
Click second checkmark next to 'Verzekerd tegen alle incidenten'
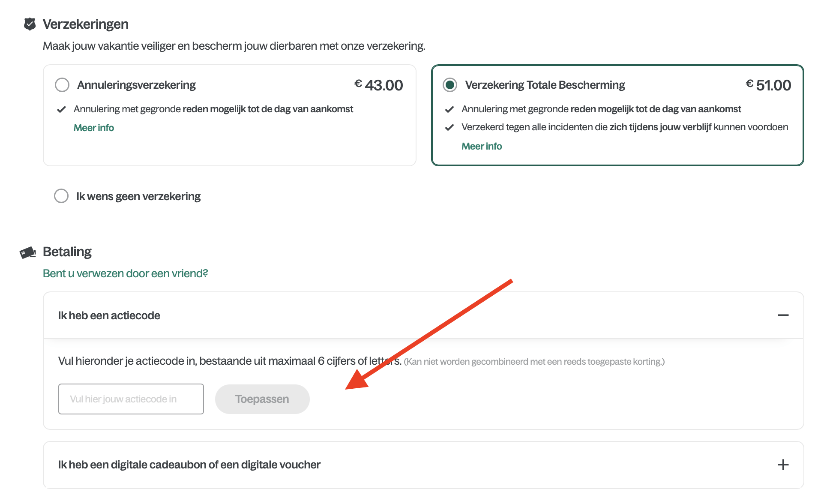(x=449, y=127)
